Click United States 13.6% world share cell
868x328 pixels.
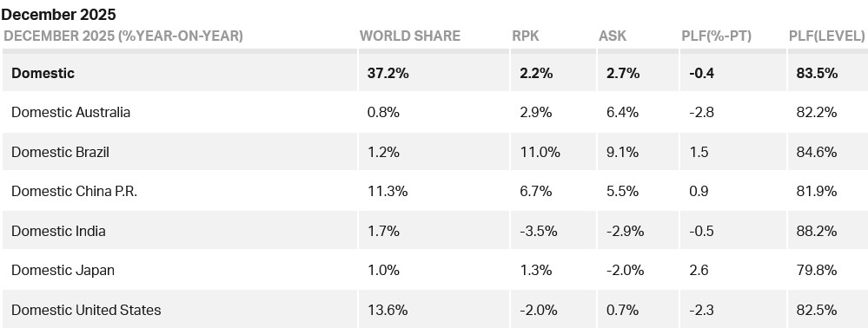click(x=388, y=310)
